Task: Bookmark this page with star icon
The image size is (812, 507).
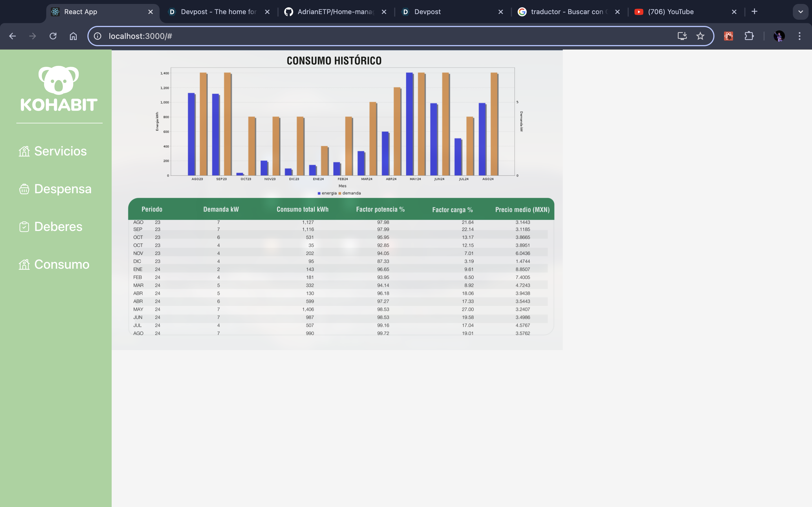Action: pos(700,36)
